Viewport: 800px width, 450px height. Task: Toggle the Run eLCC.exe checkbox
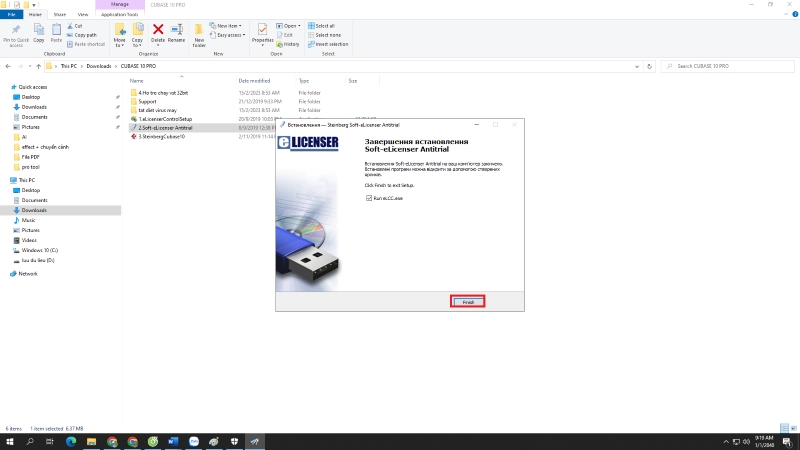(x=369, y=198)
